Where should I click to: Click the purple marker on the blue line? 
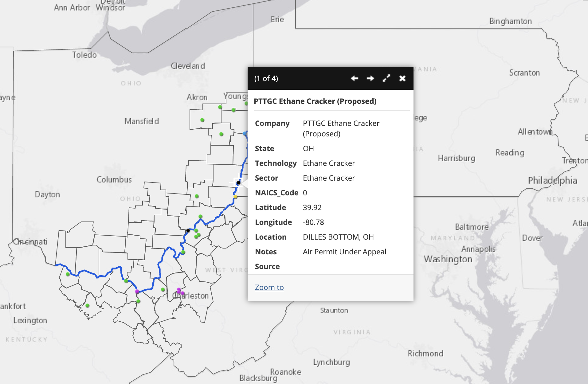pyautogui.click(x=137, y=292)
